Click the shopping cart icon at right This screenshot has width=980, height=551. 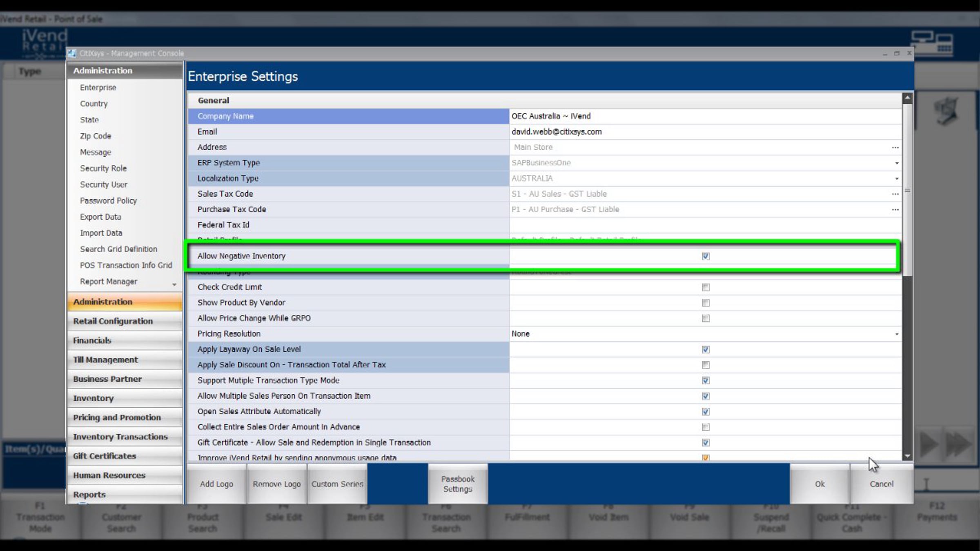tap(946, 111)
